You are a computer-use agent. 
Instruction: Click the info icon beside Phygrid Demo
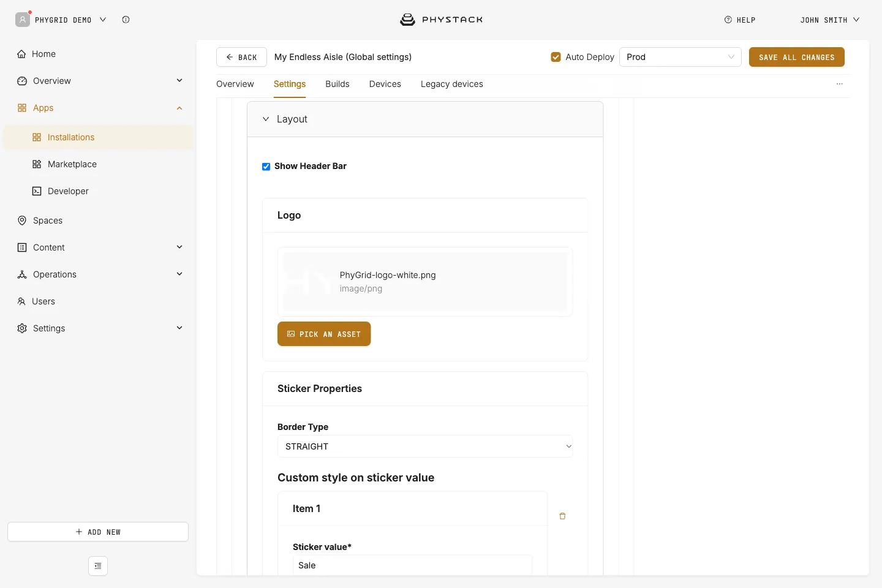click(126, 20)
